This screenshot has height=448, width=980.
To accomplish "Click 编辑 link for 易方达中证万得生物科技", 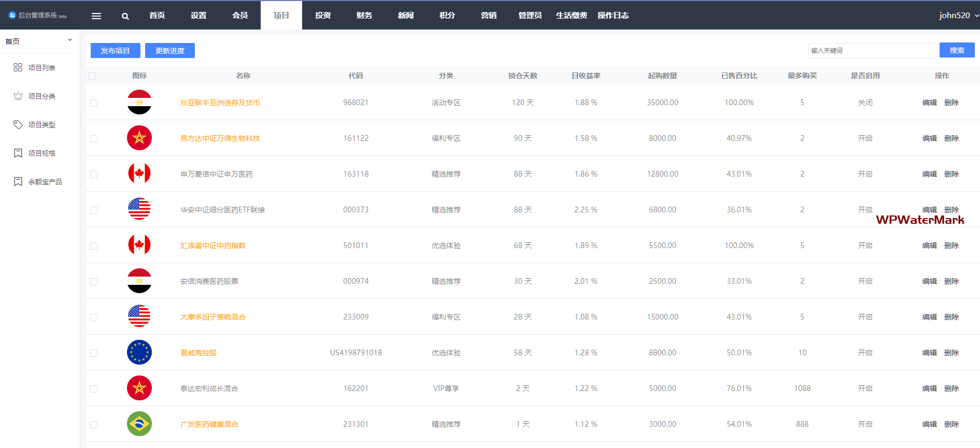I will click(929, 138).
